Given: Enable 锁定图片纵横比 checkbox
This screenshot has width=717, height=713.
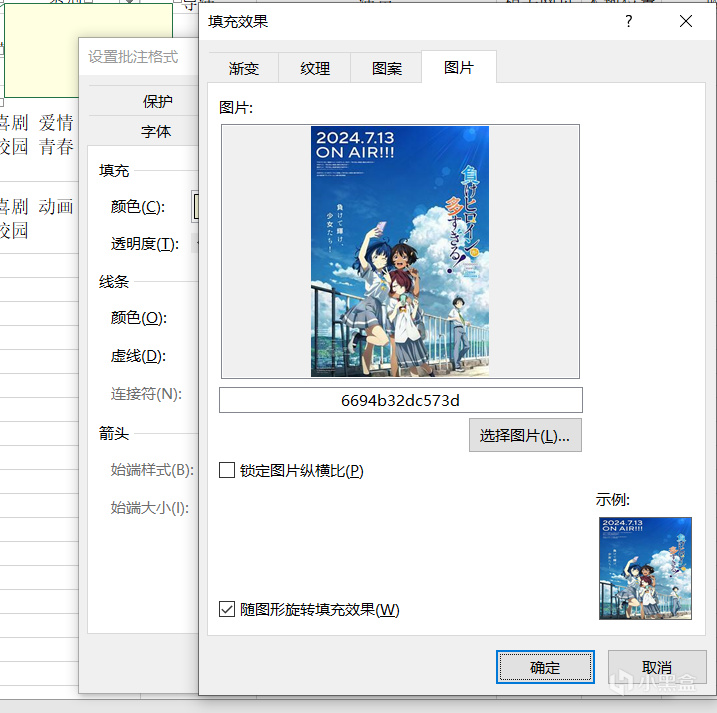Looking at the screenshot, I should point(227,470).
